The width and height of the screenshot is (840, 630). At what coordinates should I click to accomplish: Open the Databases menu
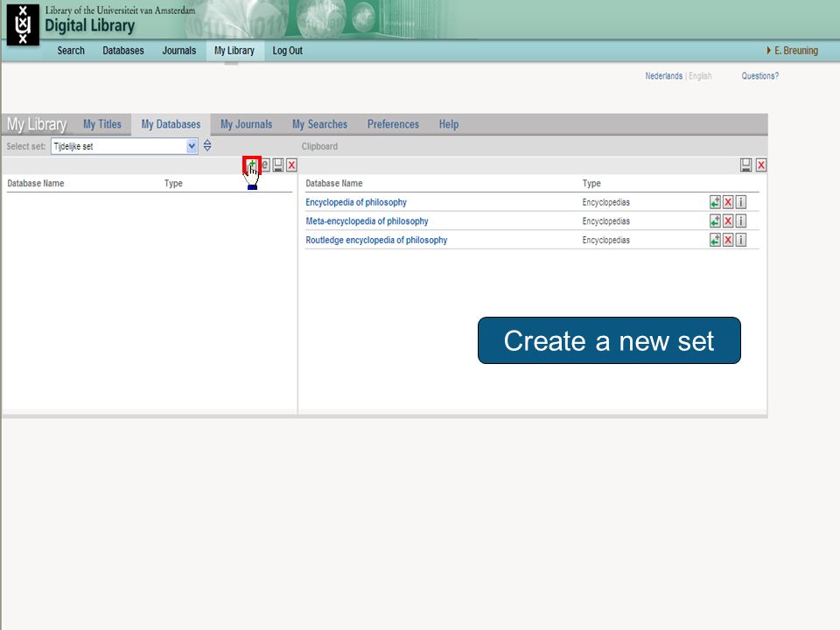click(123, 51)
